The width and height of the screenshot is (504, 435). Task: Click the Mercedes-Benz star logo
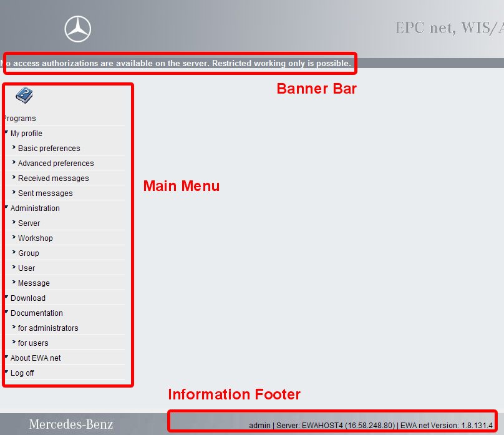tap(78, 29)
